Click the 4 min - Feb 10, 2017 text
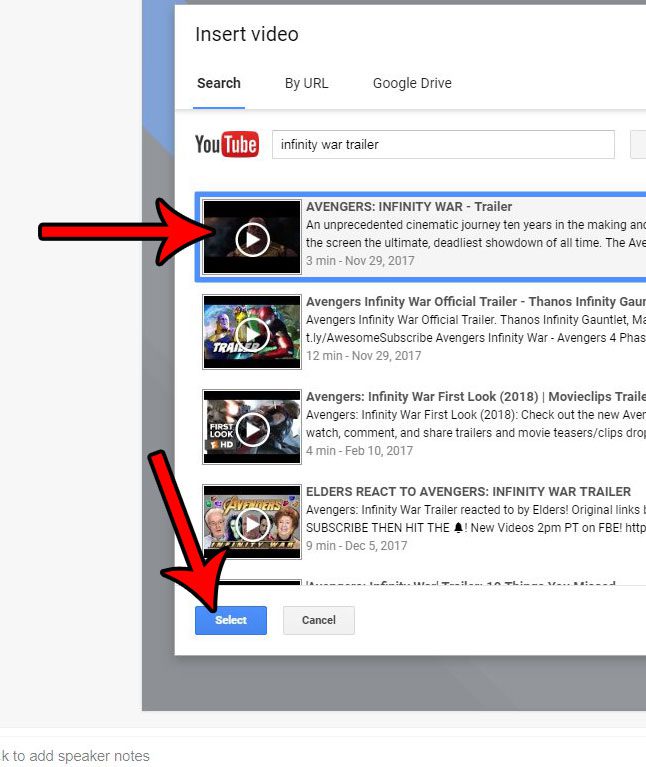 [x=359, y=451]
